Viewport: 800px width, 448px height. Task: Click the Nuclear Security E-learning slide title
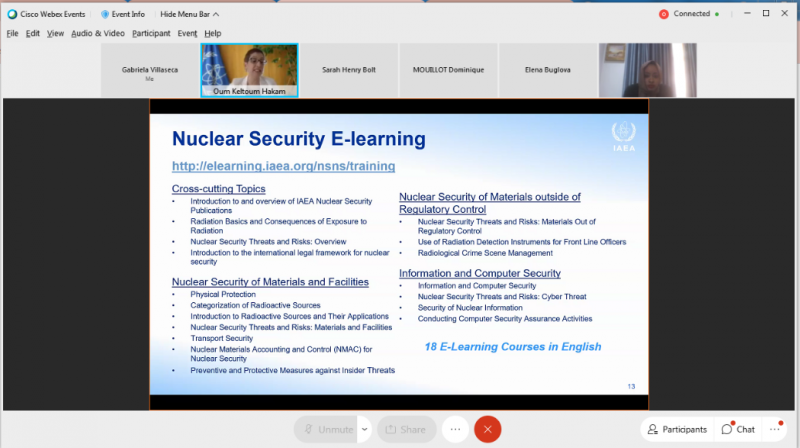[x=298, y=139]
